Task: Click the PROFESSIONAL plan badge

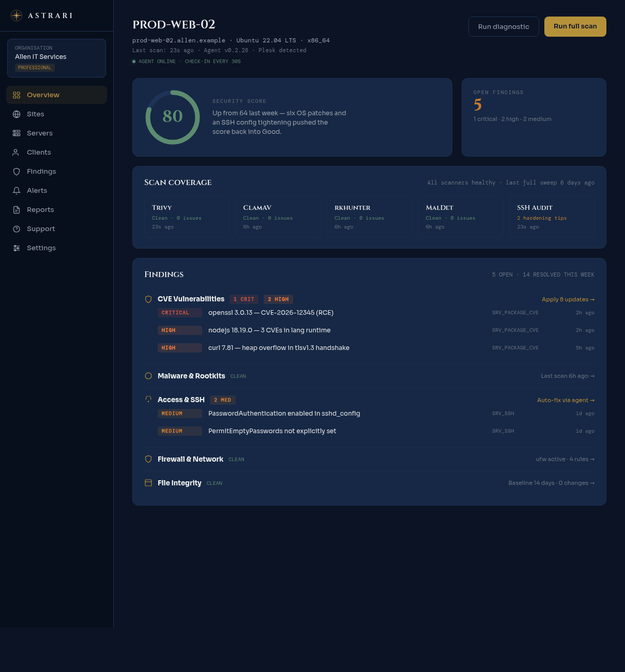Action: (35, 68)
